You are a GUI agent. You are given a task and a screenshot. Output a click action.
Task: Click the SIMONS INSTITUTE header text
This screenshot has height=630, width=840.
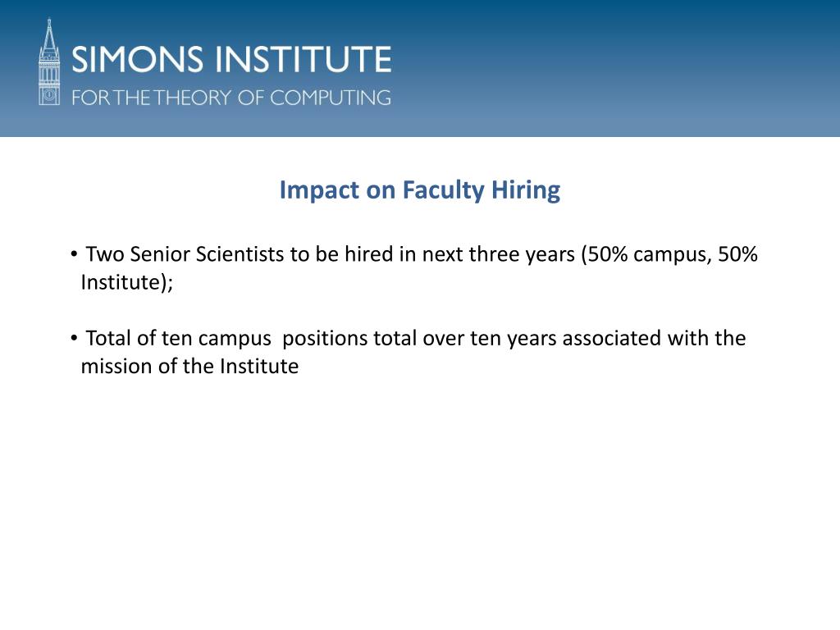click(231, 59)
